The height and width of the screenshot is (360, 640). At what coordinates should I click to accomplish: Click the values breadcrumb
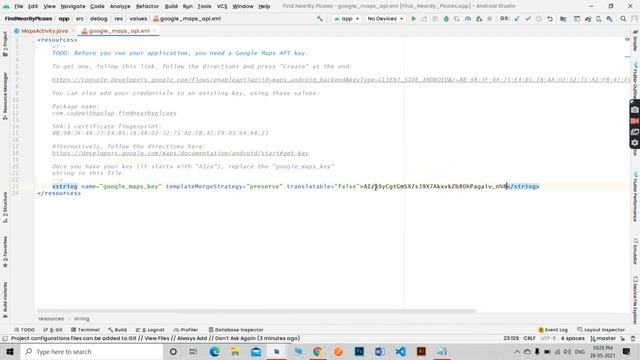click(138, 19)
